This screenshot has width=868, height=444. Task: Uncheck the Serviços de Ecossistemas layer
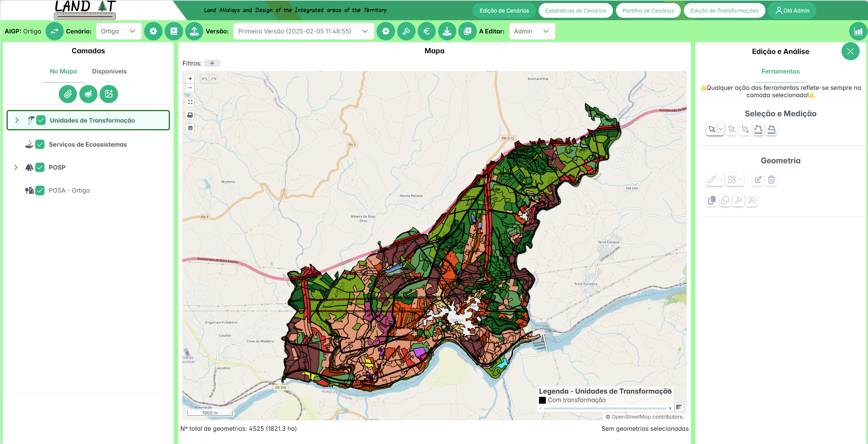(x=40, y=145)
